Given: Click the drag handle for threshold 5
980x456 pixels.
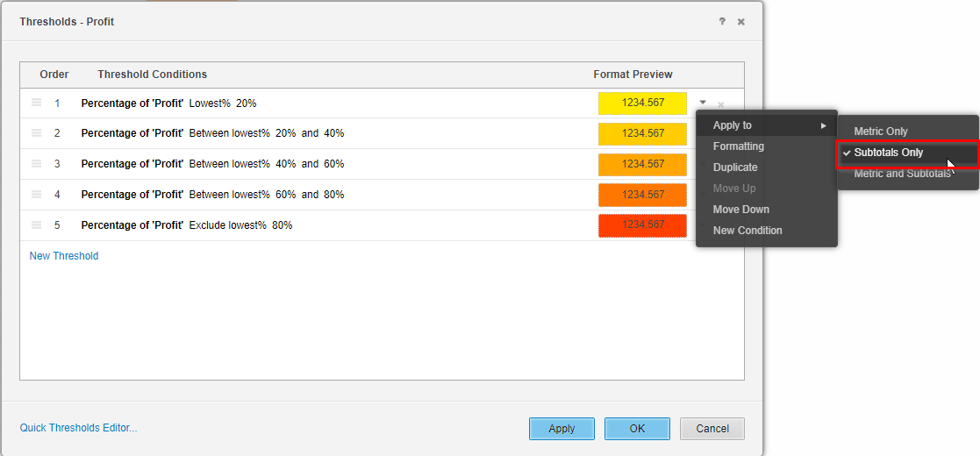Looking at the screenshot, I should pyautogui.click(x=36, y=224).
